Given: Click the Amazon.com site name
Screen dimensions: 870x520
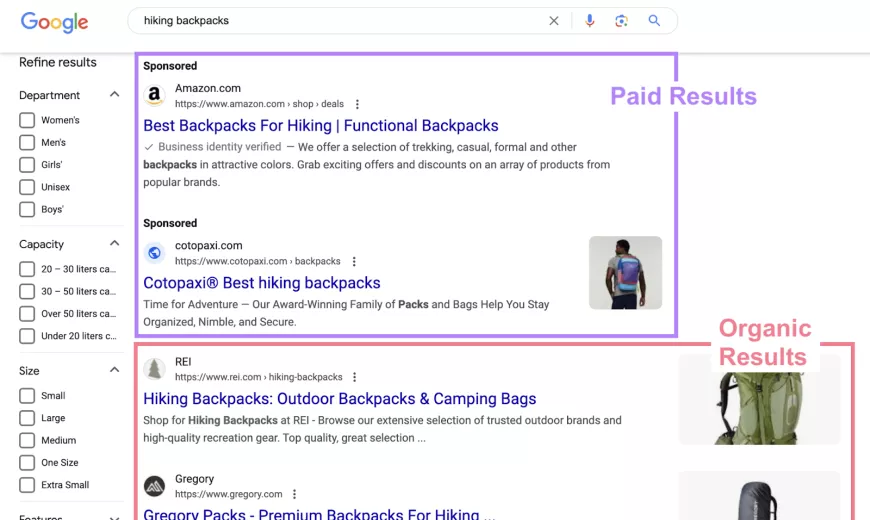Looking at the screenshot, I should click(x=208, y=88).
